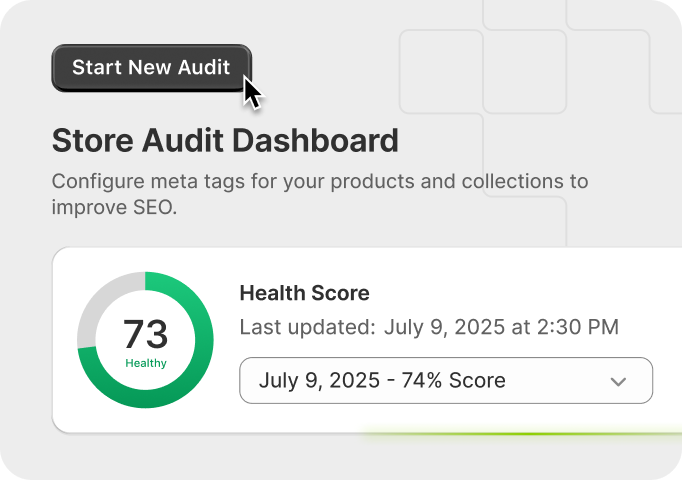
Task: Click the Start New Audit button
Action: click(x=151, y=68)
